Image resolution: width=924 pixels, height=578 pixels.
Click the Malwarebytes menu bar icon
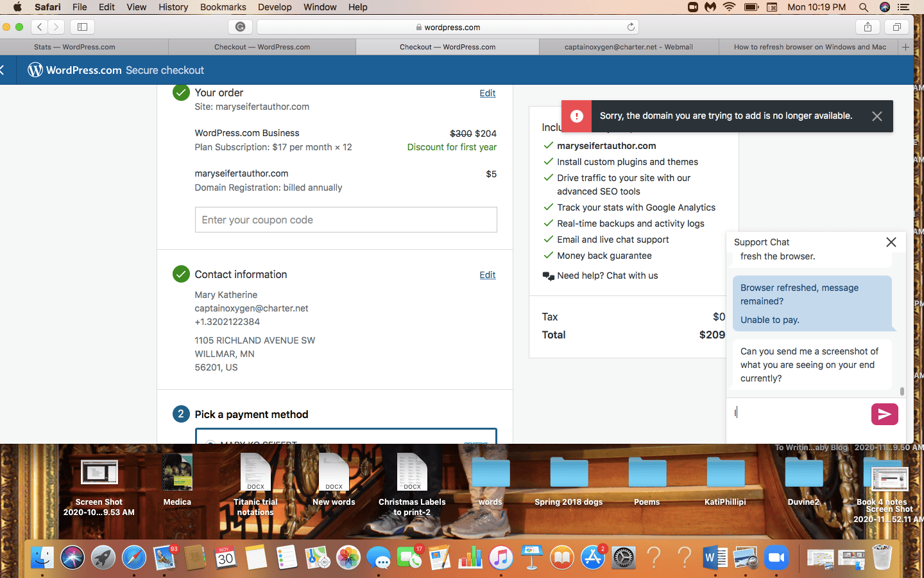tap(710, 7)
